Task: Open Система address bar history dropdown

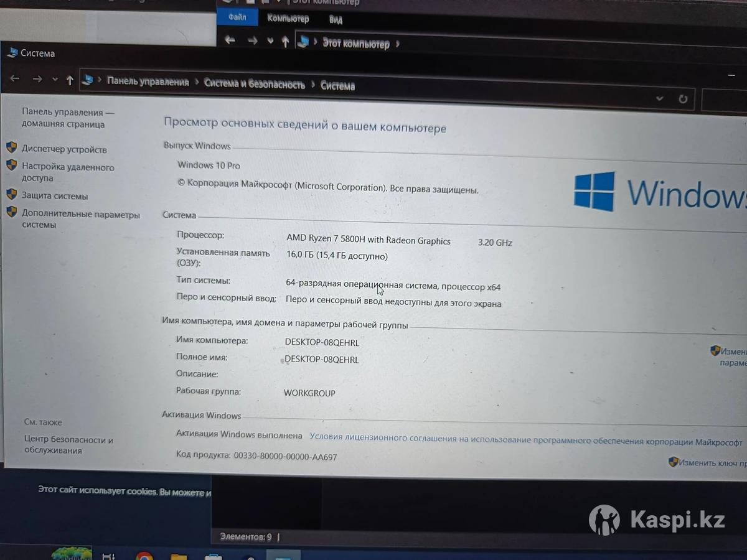Action: point(660,98)
